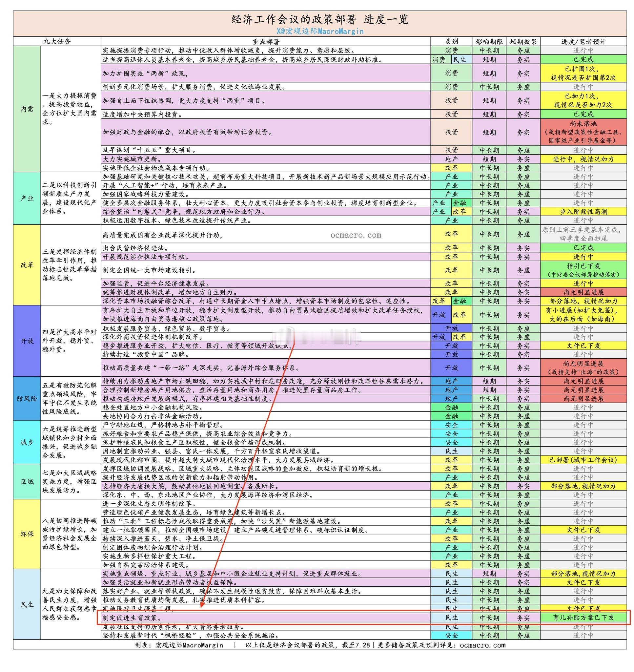Select the task "九是加大保障和改善民生力度"
The width and height of the screenshot is (634, 672).
pos(70,604)
